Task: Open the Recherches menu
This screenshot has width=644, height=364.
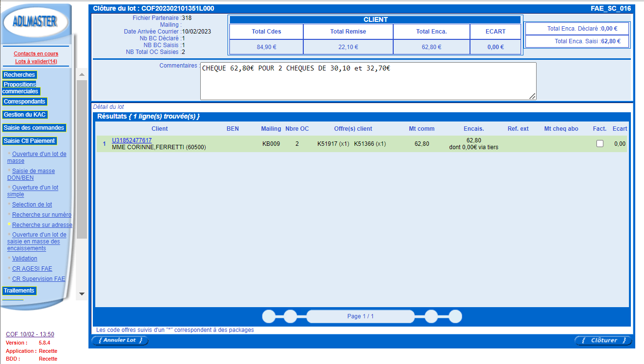Action: (19, 75)
